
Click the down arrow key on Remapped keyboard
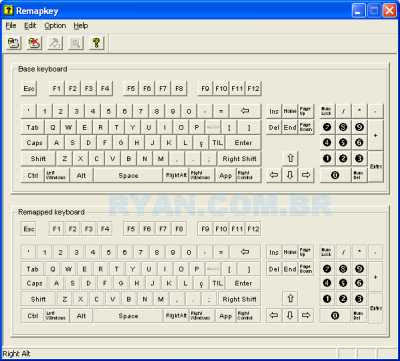[x=290, y=315]
